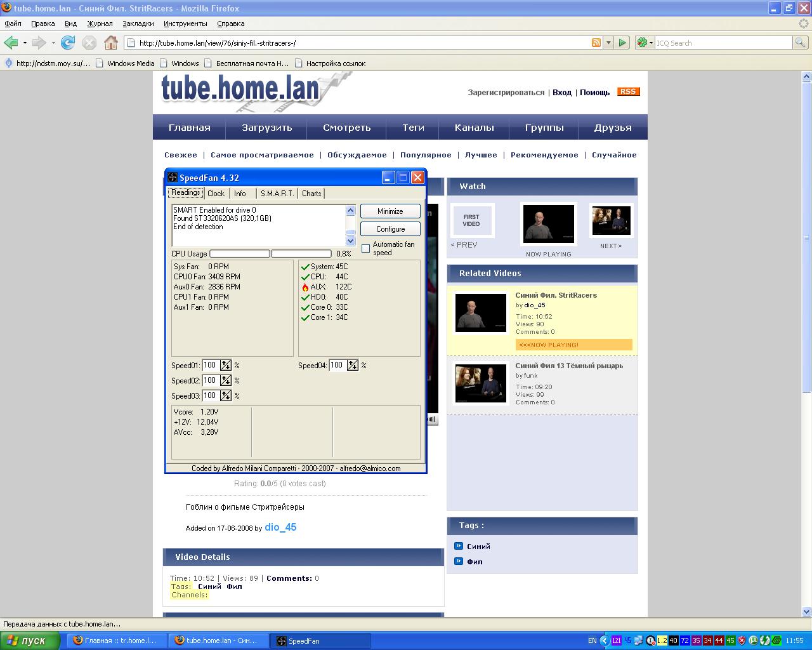This screenshot has width=812, height=650.
Task: Click the Speed03 spinner arrows
Action: pos(225,395)
